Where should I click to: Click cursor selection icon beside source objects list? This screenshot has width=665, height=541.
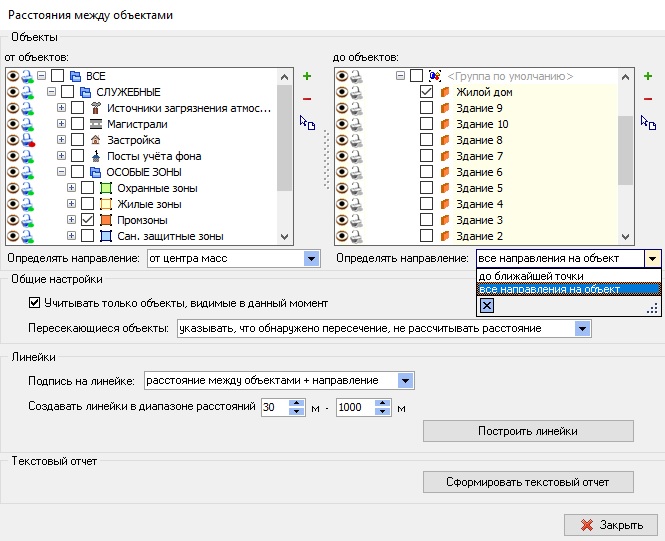(307, 123)
